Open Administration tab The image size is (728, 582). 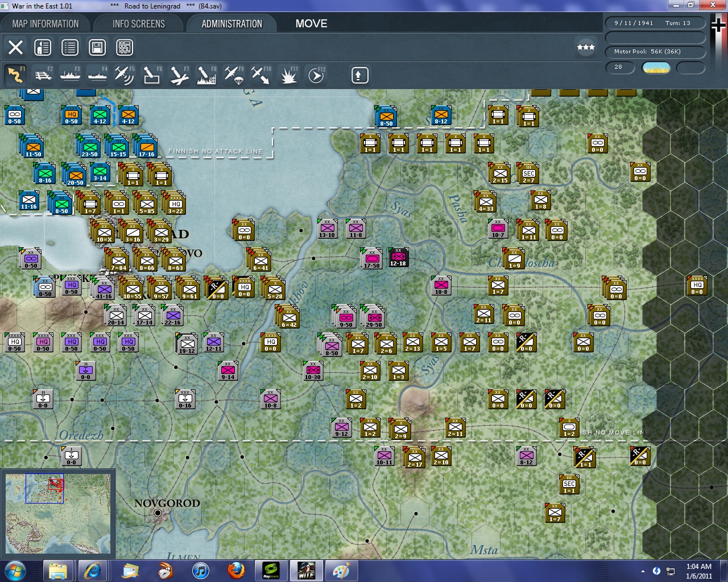(x=232, y=24)
